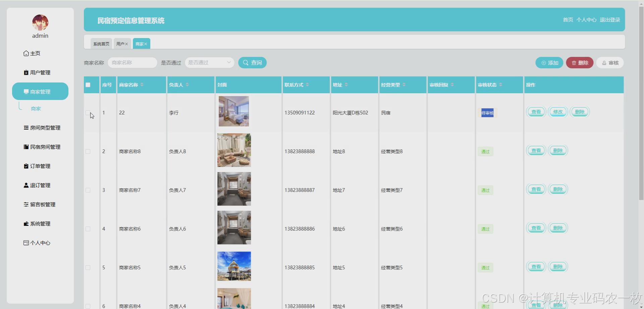This screenshot has width=644, height=309.
Task: Open 订单管理 sidebar menu
Action: point(37,166)
